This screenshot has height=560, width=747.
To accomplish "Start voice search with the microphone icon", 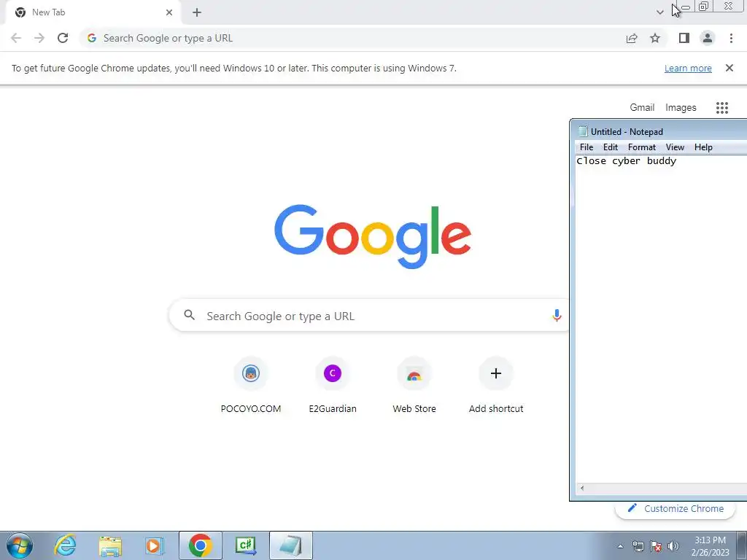I will click(557, 315).
